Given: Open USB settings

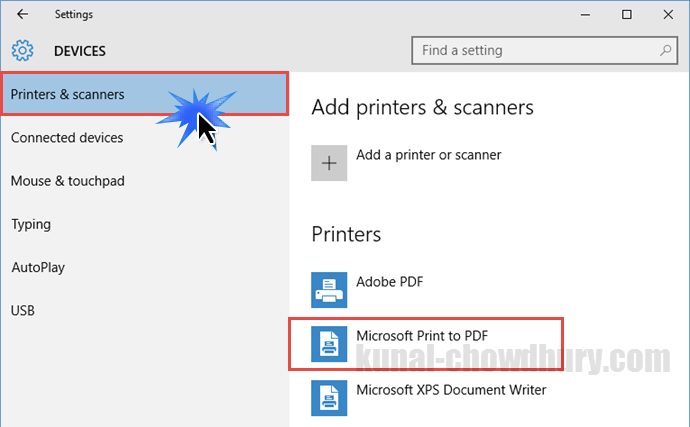Looking at the screenshot, I should (x=145, y=310).
